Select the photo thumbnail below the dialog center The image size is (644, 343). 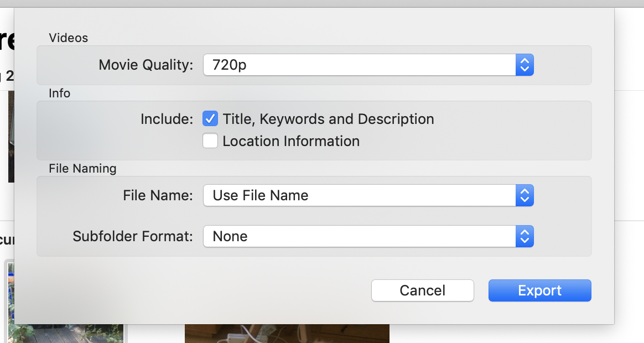pyautogui.click(x=287, y=334)
